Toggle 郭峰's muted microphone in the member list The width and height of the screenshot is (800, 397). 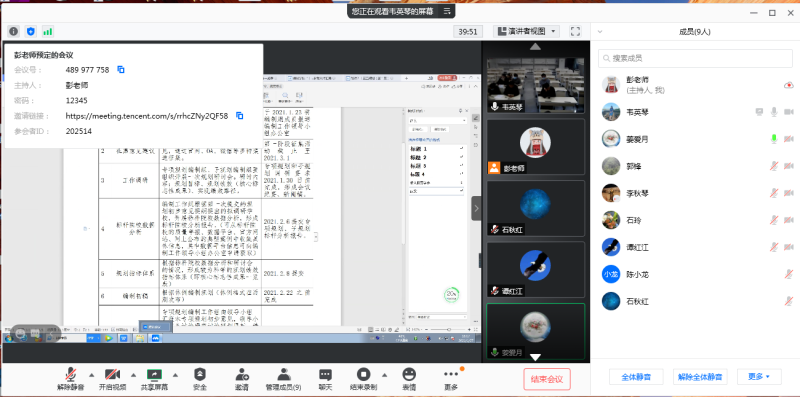click(773, 165)
